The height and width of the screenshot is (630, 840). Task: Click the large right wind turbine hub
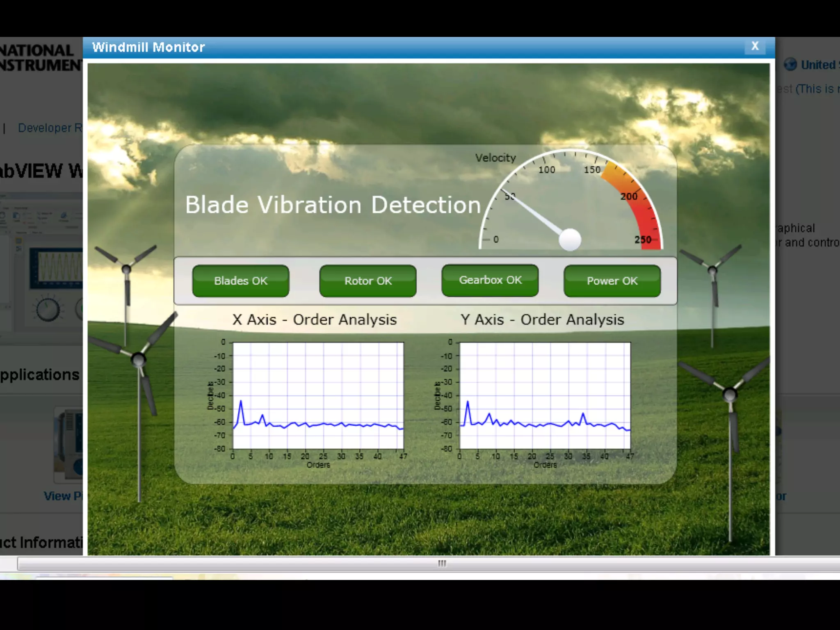coord(730,395)
